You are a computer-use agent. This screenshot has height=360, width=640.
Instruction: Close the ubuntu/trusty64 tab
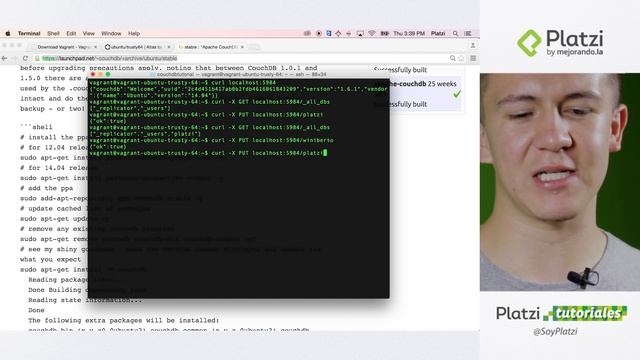[x=169, y=47]
